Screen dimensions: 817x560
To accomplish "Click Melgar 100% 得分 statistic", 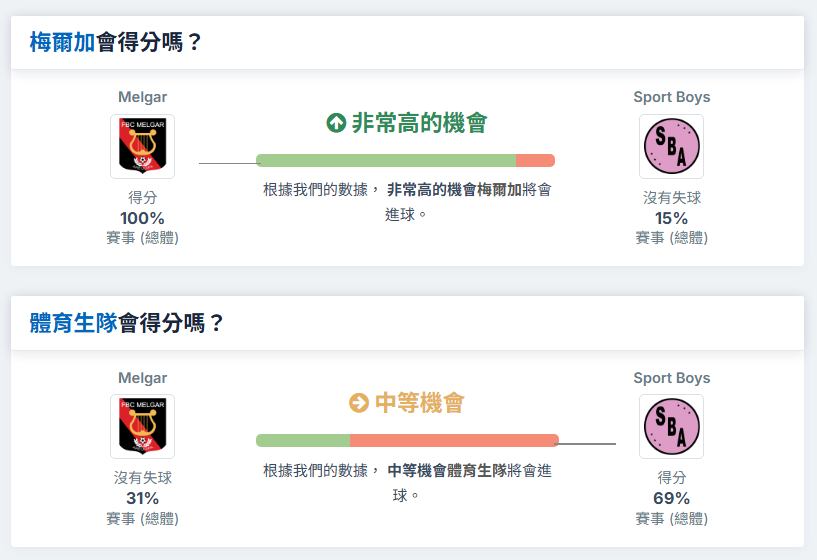I will coord(142,218).
